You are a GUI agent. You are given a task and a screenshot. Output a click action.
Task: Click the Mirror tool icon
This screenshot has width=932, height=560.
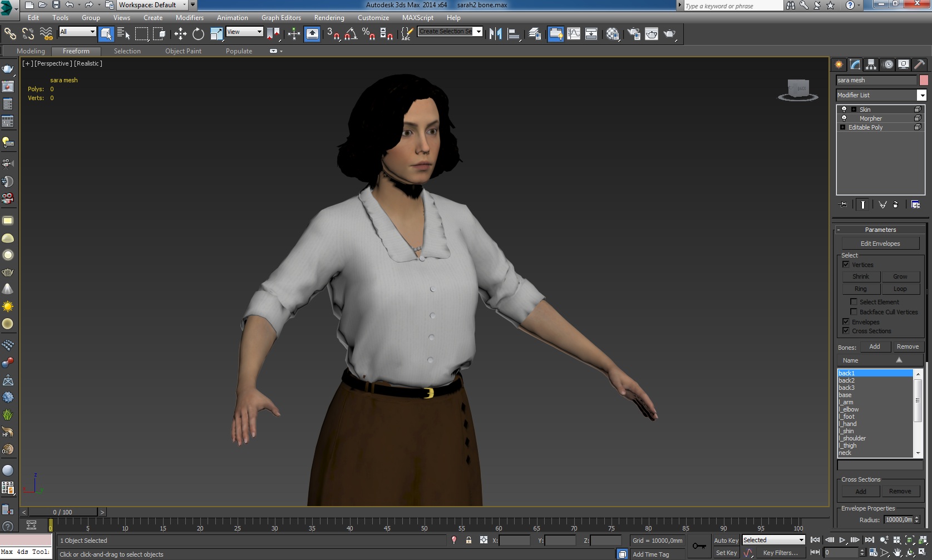495,34
